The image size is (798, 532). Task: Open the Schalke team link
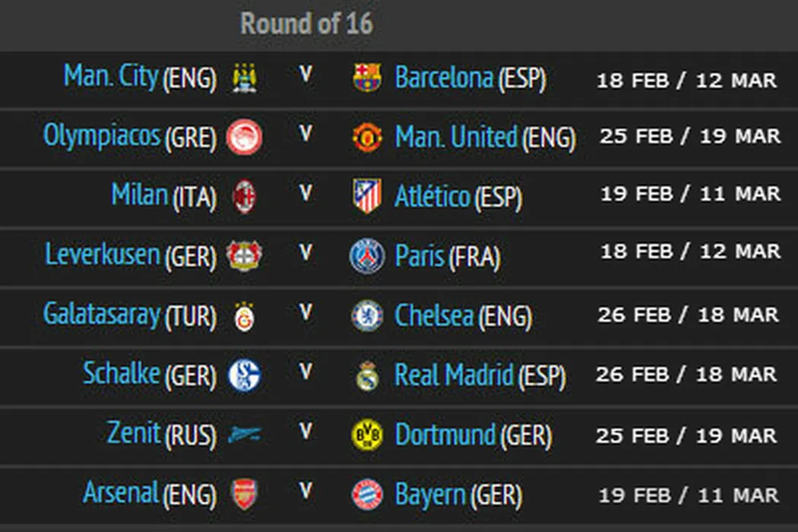[122, 373]
